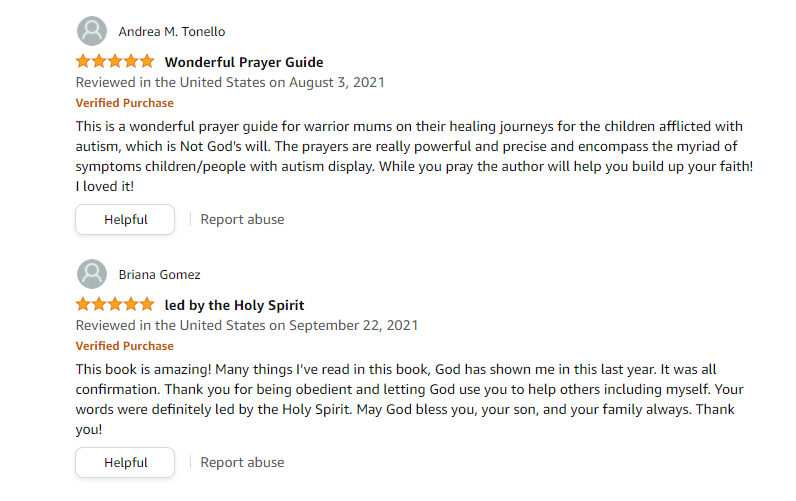
Task: Click fifth star of Wonderful Prayer Guide rating
Action: (x=147, y=62)
